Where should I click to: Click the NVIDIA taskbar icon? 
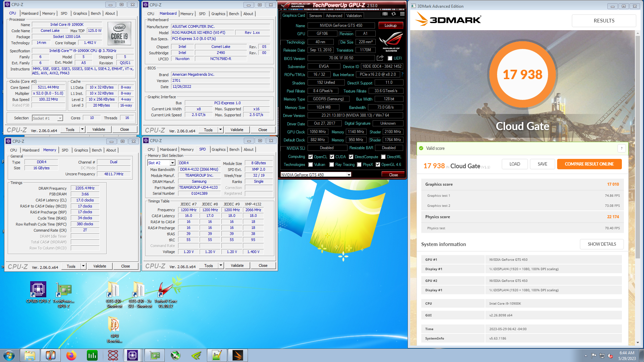(196, 355)
